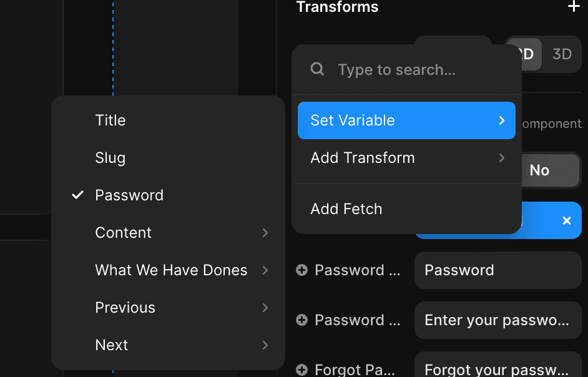
Task: Expand the Next submenu
Action: (168, 345)
